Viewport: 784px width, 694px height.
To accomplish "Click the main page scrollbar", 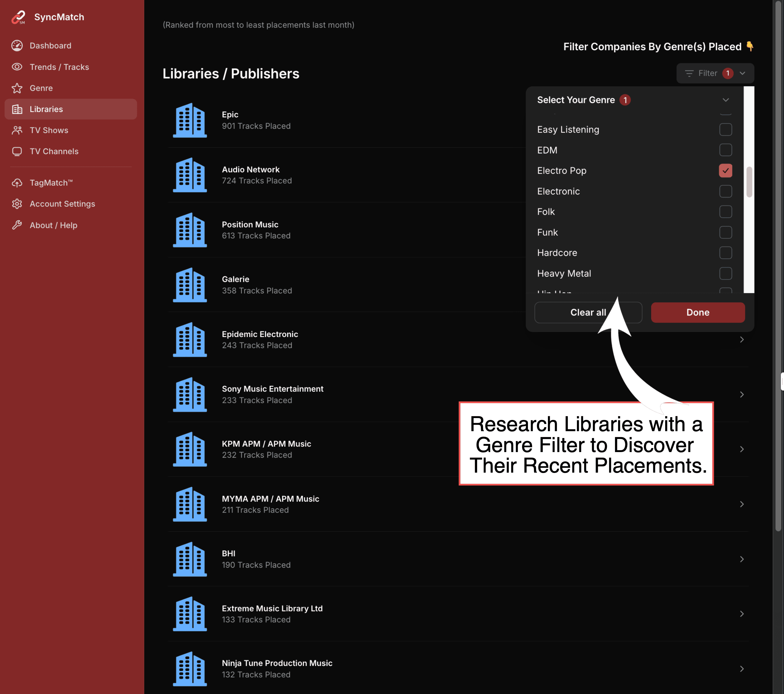I will (778, 266).
